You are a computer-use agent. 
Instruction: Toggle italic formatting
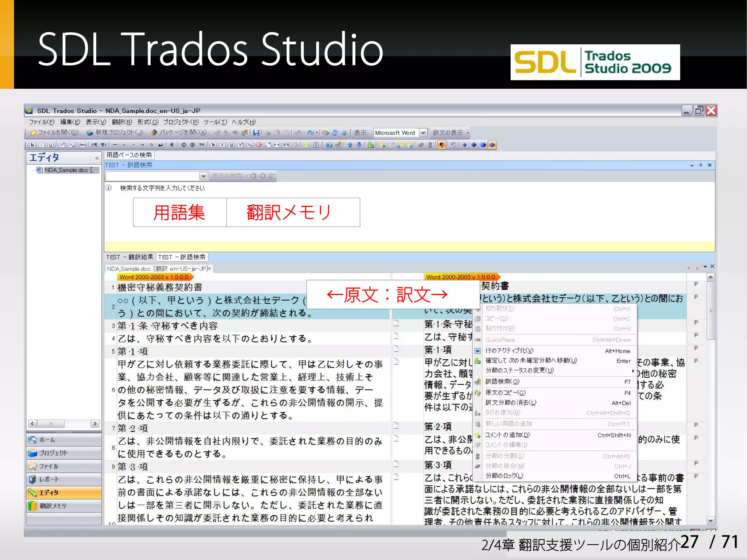[42, 145]
